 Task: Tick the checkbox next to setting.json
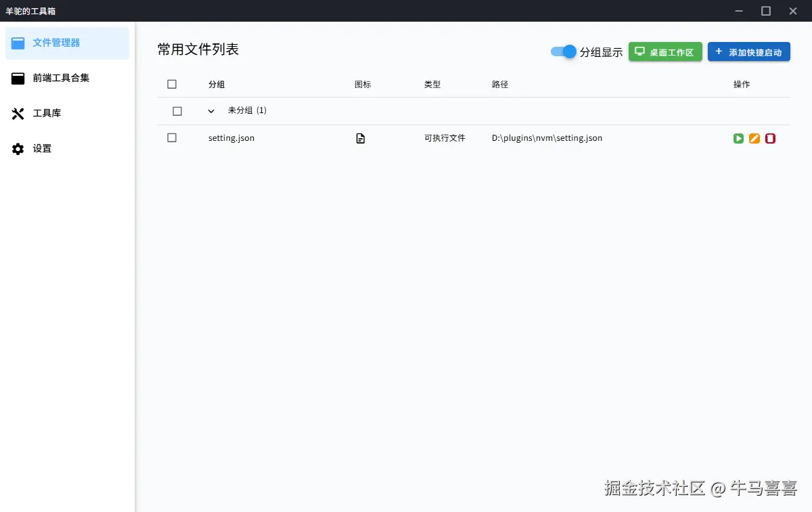pos(172,137)
